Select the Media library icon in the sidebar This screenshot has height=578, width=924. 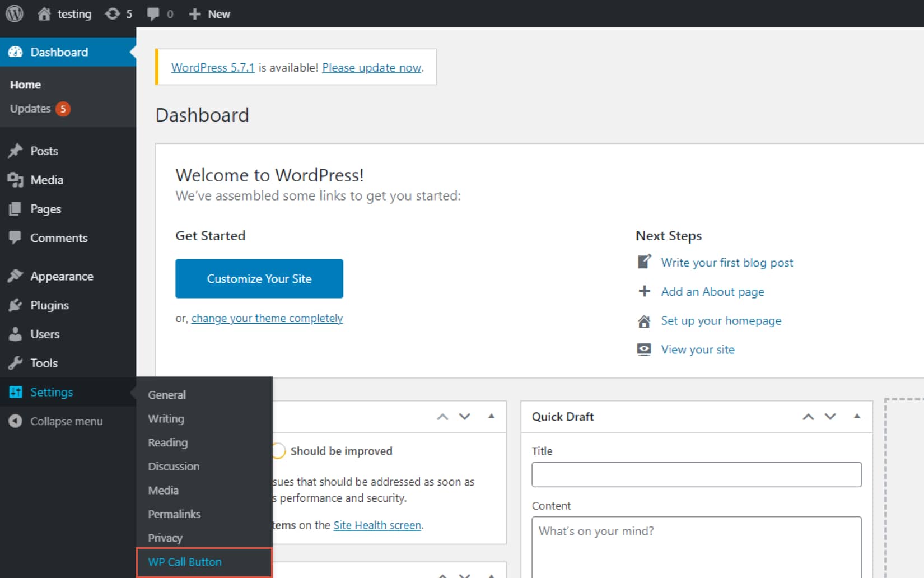[x=16, y=180]
